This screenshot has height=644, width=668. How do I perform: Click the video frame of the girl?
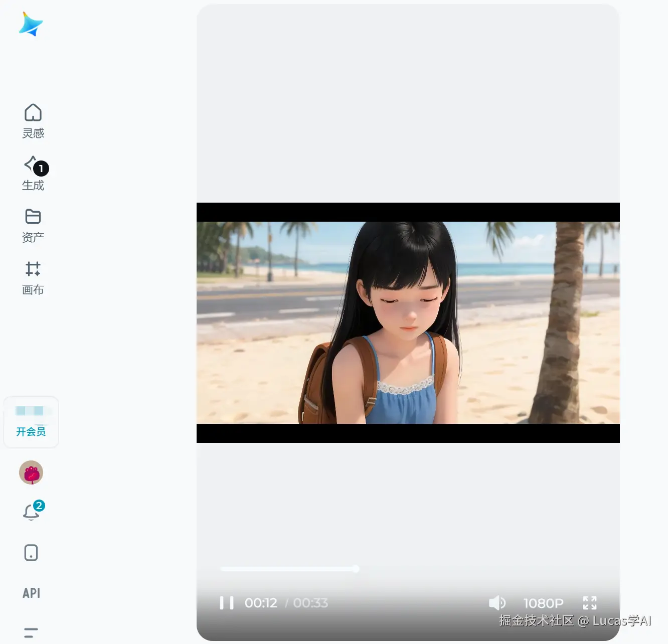click(408, 323)
